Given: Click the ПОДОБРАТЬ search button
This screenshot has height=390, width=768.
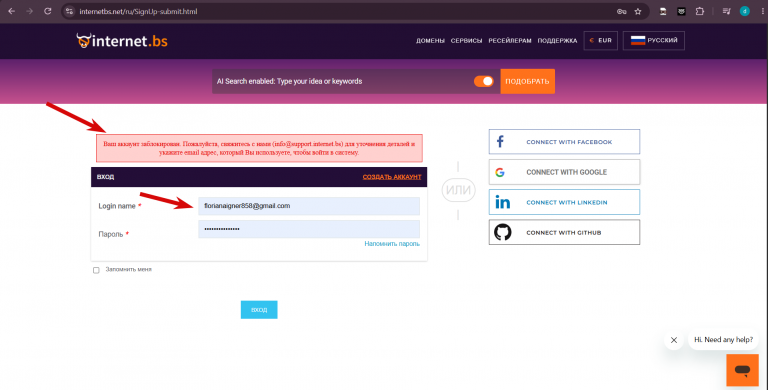Looking at the screenshot, I should [528, 81].
